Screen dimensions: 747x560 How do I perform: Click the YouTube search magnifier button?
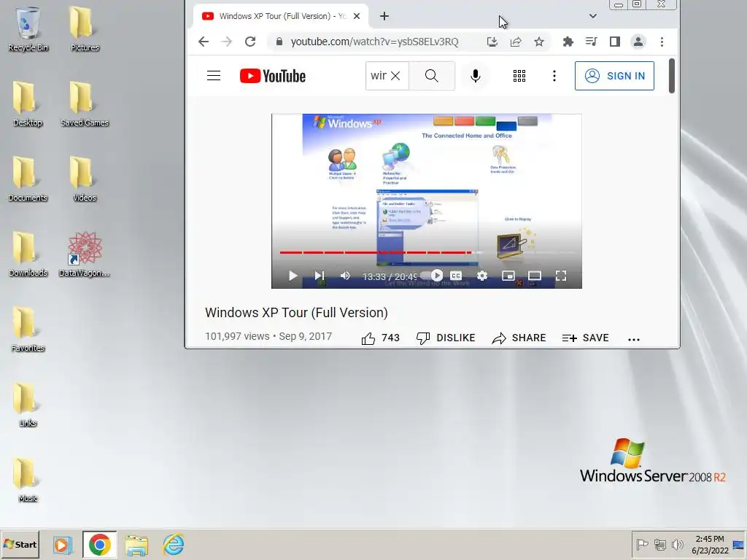point(432,76)
